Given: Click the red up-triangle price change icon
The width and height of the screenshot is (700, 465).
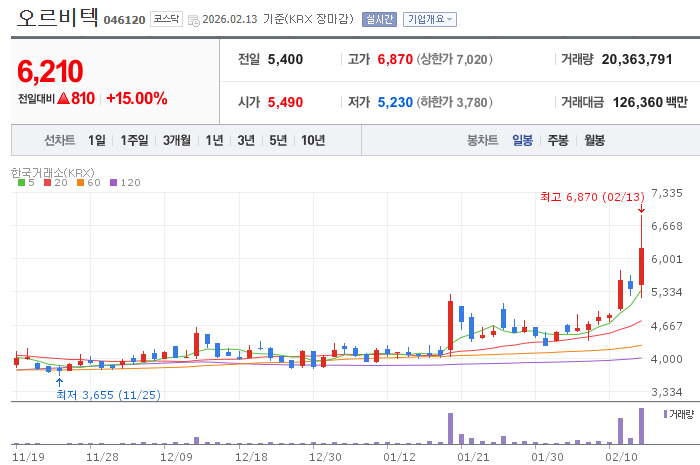Looking at the screenshot, I should (63, 98).
